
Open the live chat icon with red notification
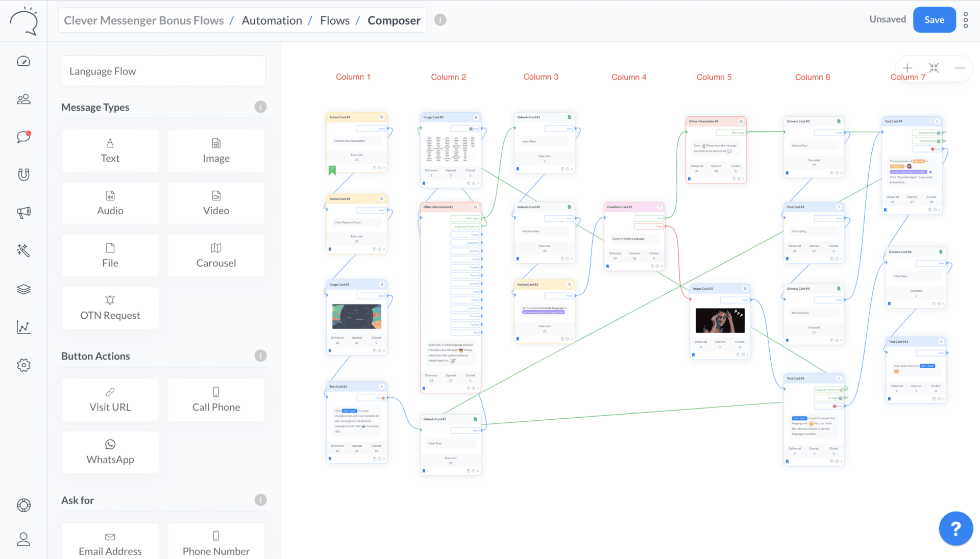coord(23,137)
